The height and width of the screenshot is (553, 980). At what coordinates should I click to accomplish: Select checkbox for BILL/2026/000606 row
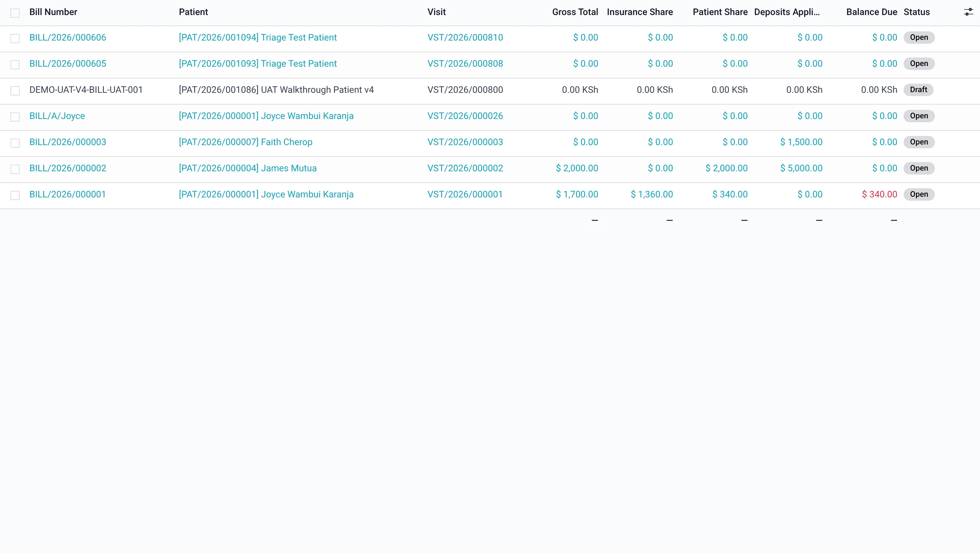pyautogui.click(x=15, y=39)
